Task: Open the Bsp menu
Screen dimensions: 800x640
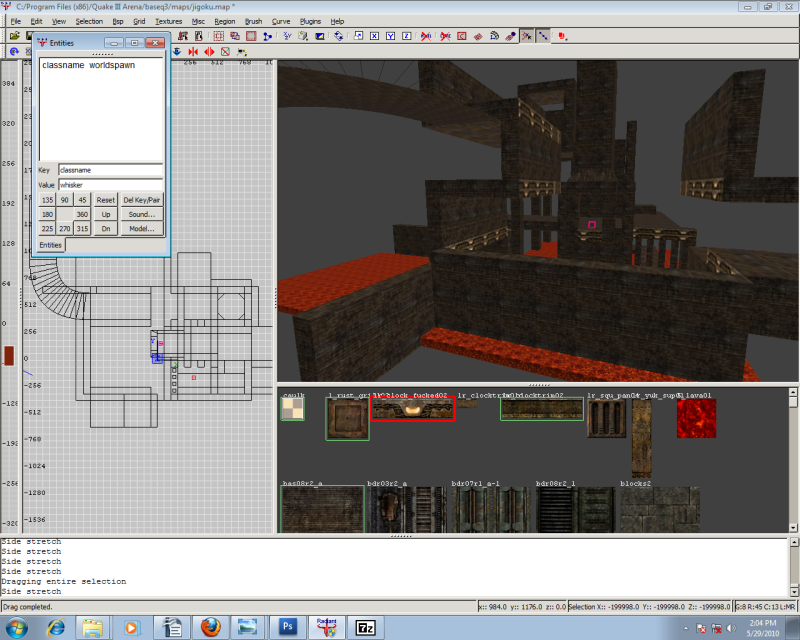Action: click(118, 21)
